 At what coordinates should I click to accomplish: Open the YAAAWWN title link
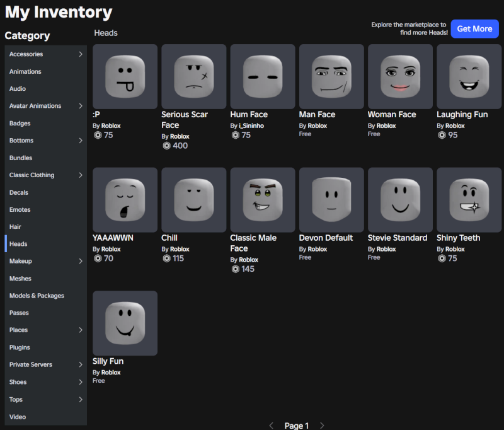click(x=113, y=238)
